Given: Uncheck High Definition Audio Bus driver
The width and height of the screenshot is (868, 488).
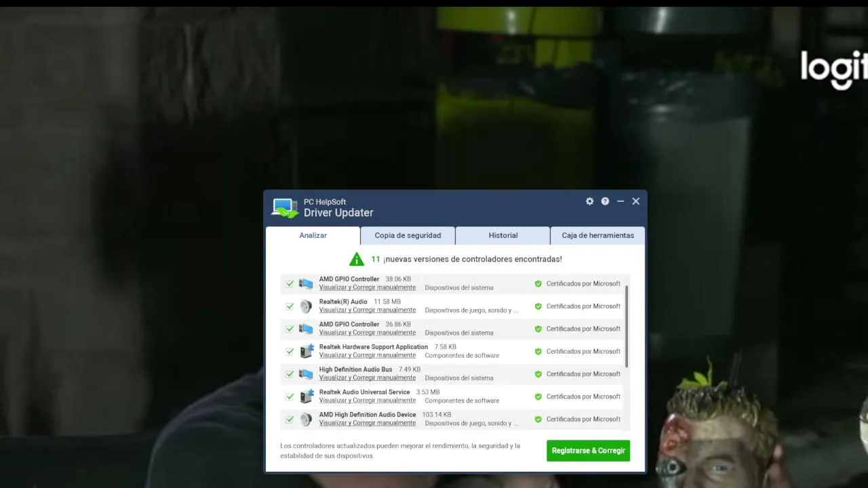Looking at the screenshot, I should 290,374.
